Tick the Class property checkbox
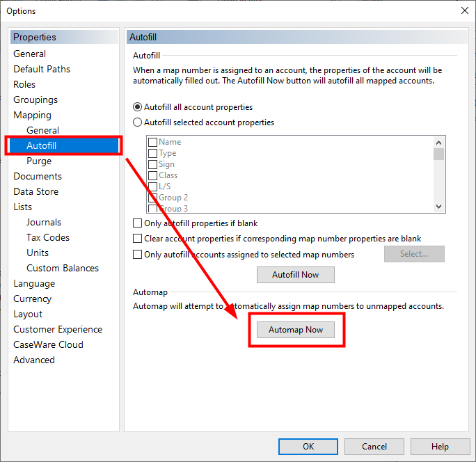This screenshot has height=462, width=476. [x=152, y=175]
